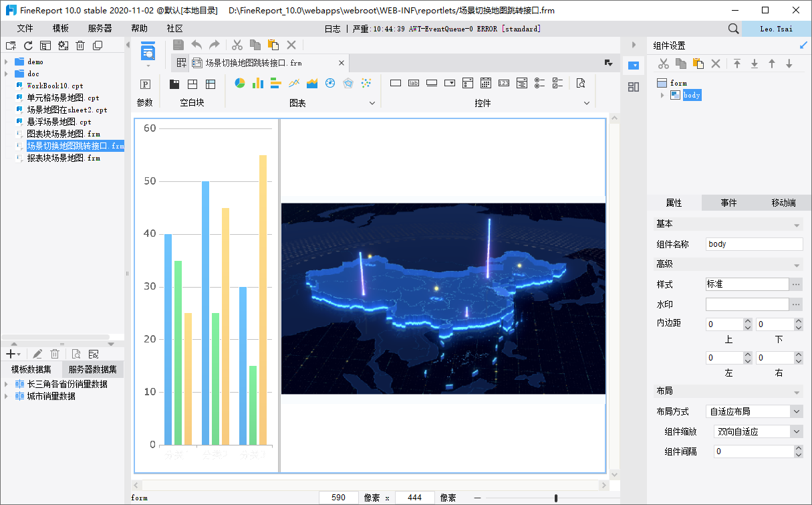Insert the checkbox group widget

coord(558,84)
